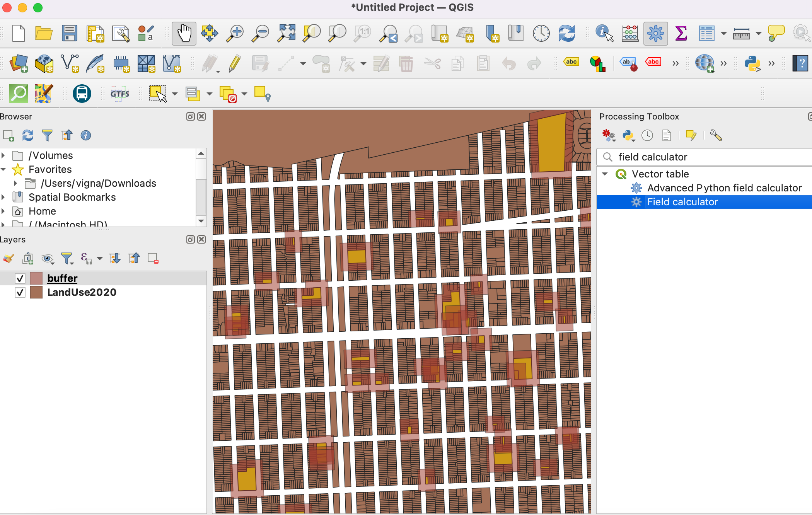The width and height of the screenshot is (812, 515).
Task: Select the Zoom In magnifier tool
Action: click(x=235, y=34)
